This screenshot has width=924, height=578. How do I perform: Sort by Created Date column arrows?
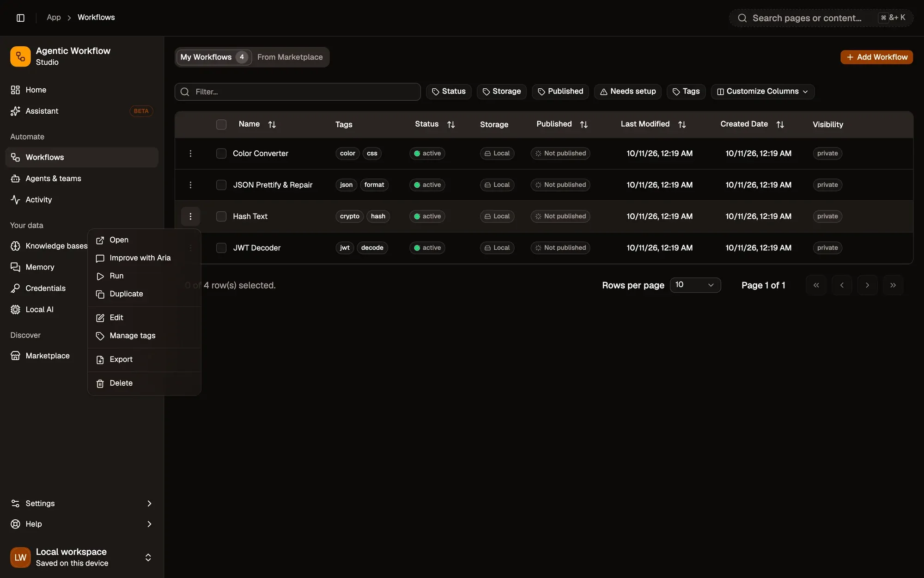tap(780, 124)
